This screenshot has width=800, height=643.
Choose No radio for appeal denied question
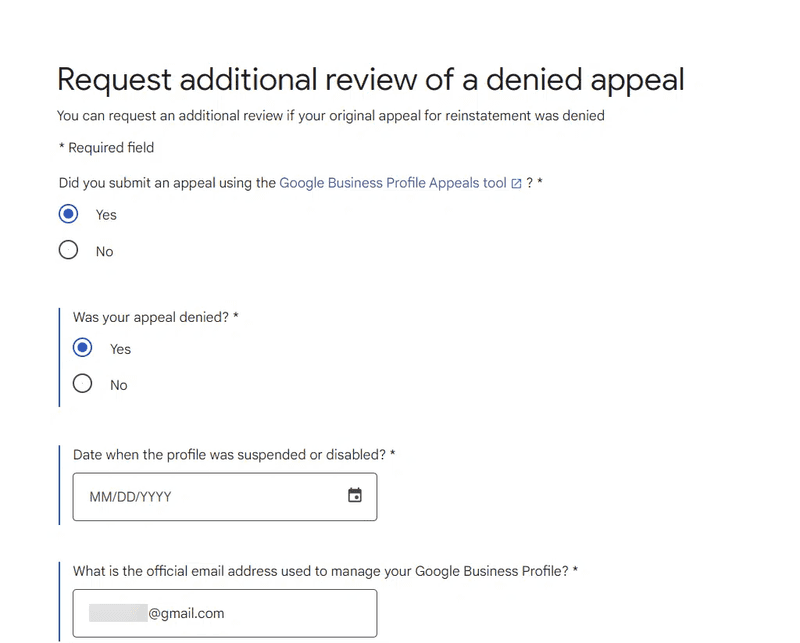pos(83,384)
